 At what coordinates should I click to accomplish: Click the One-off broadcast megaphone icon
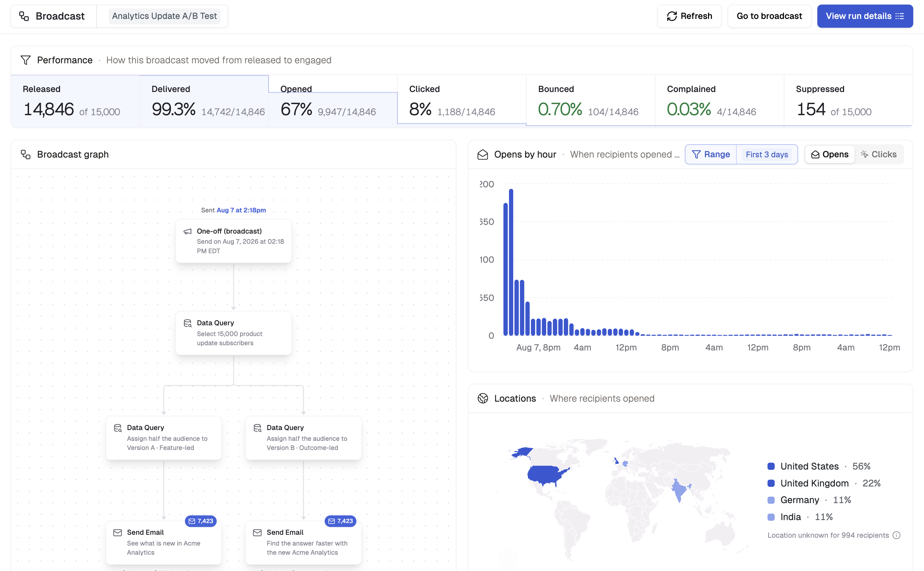(x=187, y=231)
